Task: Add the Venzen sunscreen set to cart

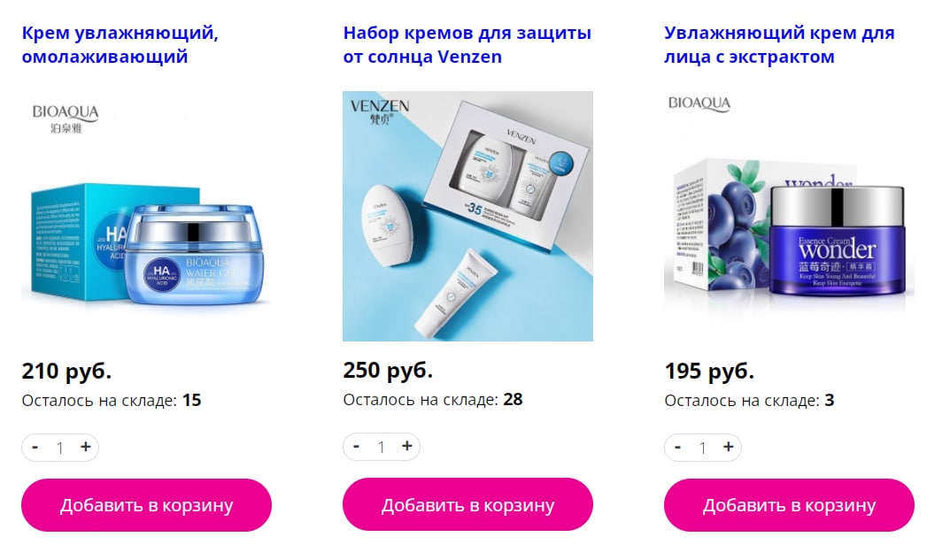Action: 467,504
